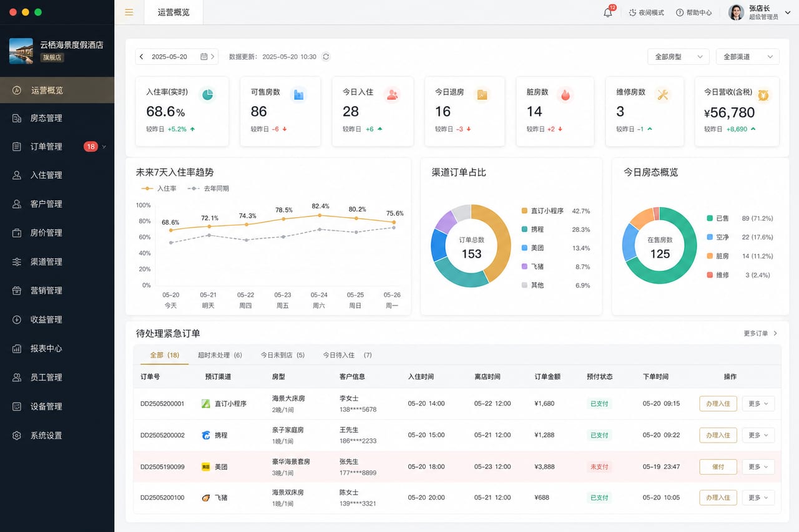The width and height of the screenshot is (799, 532).
Task: Go to next date arrow
Action: click(x=213, y=57)
